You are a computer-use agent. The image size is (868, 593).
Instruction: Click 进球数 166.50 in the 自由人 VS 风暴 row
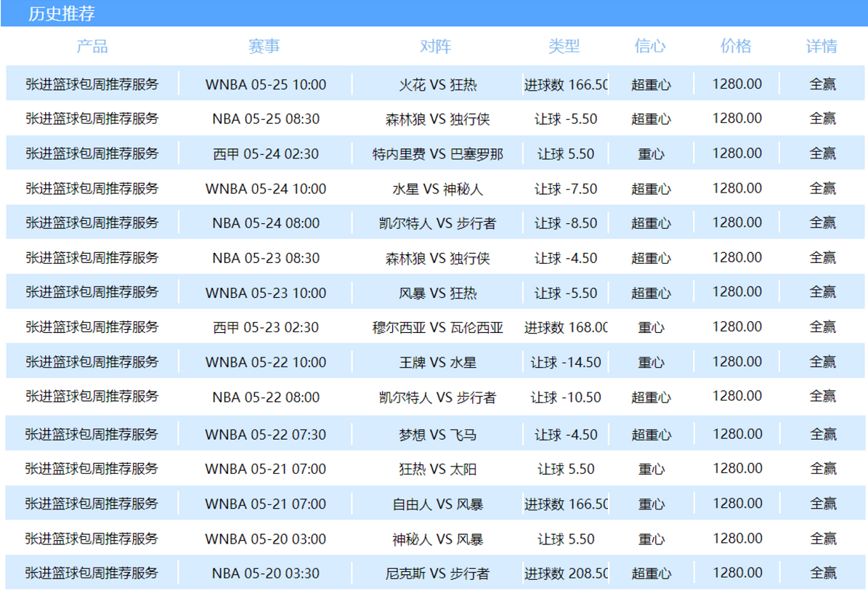(x=566, y=504)
